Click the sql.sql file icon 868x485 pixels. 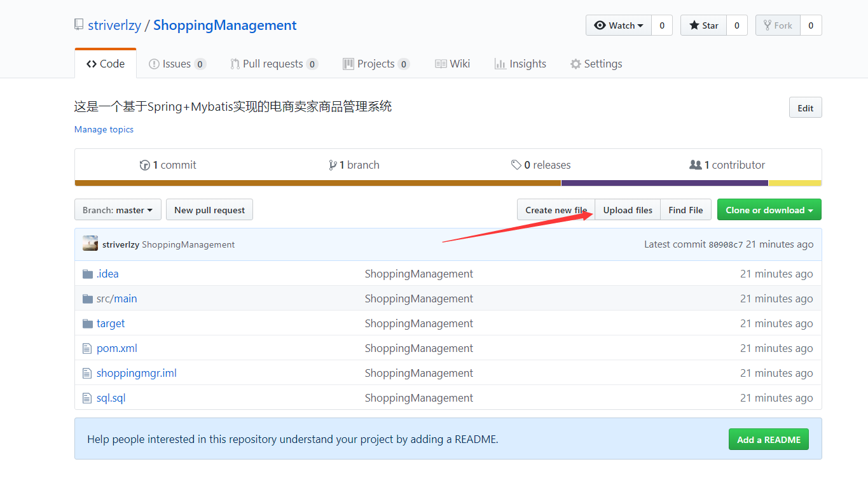pos(87,398)
